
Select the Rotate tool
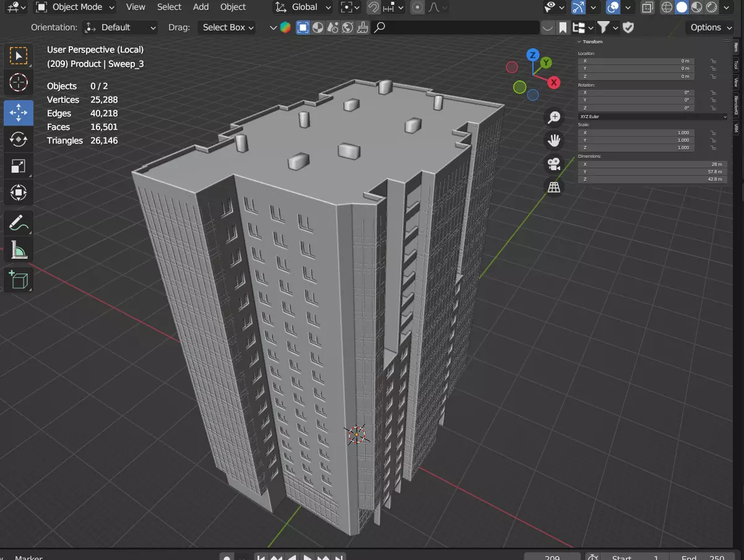pyautogui.click(x=19, y=139)
